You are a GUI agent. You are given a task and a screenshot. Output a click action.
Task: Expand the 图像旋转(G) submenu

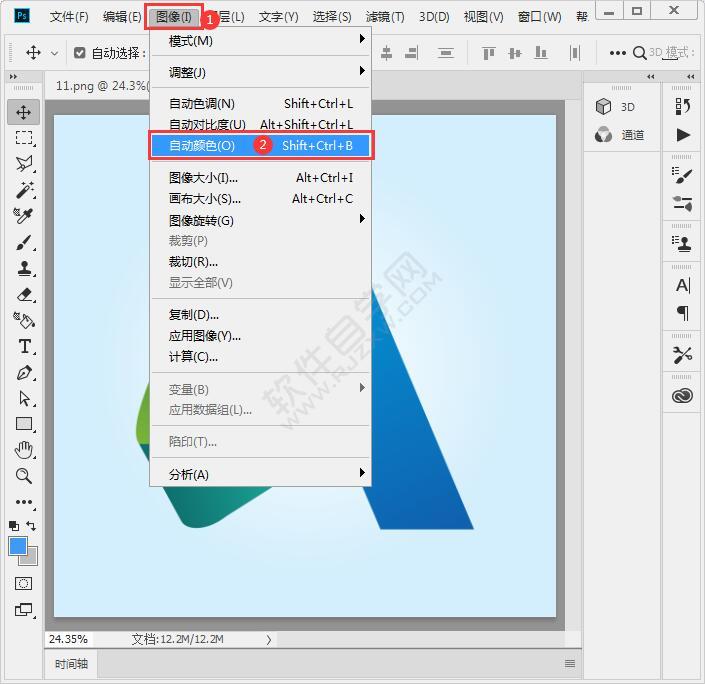tap(260, 220)
